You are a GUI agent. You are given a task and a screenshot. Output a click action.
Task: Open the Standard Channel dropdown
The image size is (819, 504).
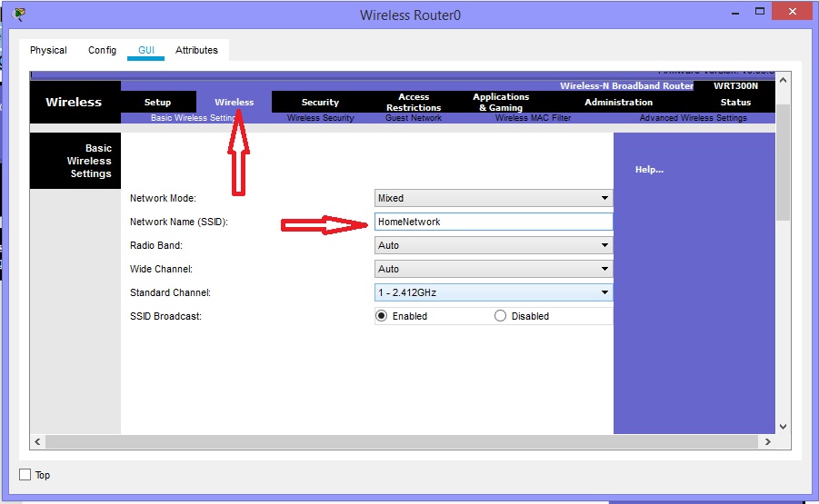pos(494,292)
